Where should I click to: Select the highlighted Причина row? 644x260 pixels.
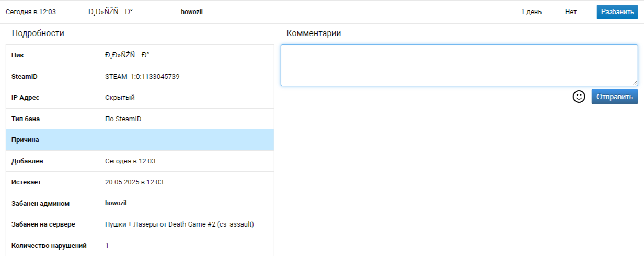(140, 140)
